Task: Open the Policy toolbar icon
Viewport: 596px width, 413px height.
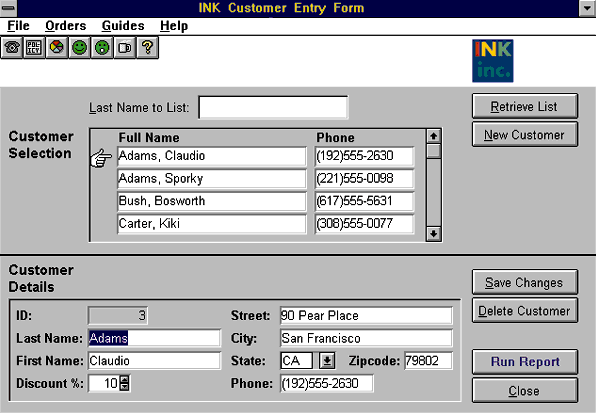Action: (x=34, y=48)
